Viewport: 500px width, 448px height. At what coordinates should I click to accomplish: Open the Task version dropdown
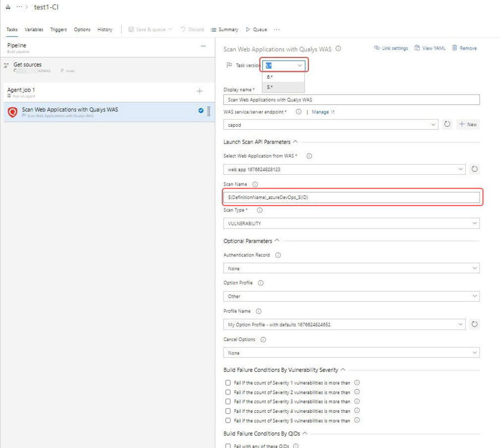point(284,65)
